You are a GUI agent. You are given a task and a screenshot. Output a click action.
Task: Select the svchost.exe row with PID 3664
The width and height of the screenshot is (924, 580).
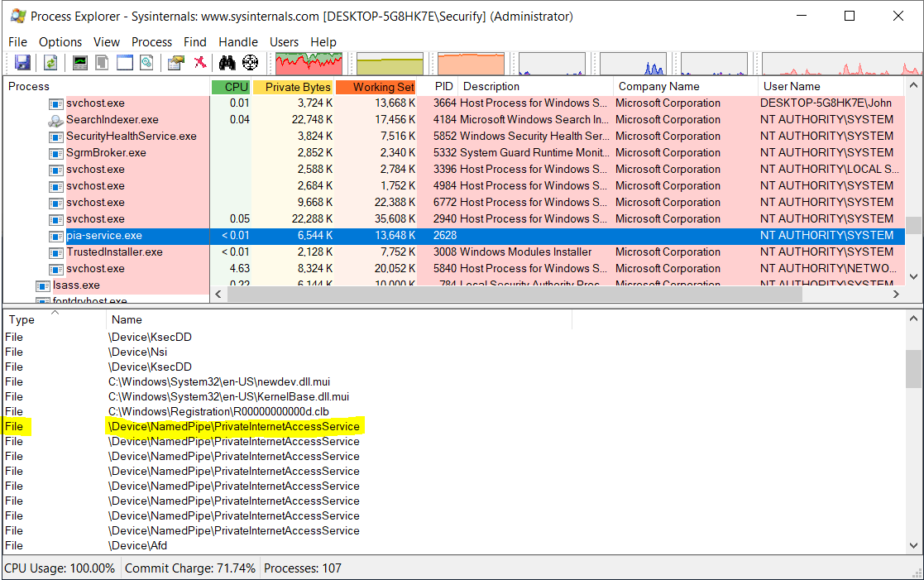(454, 103)
